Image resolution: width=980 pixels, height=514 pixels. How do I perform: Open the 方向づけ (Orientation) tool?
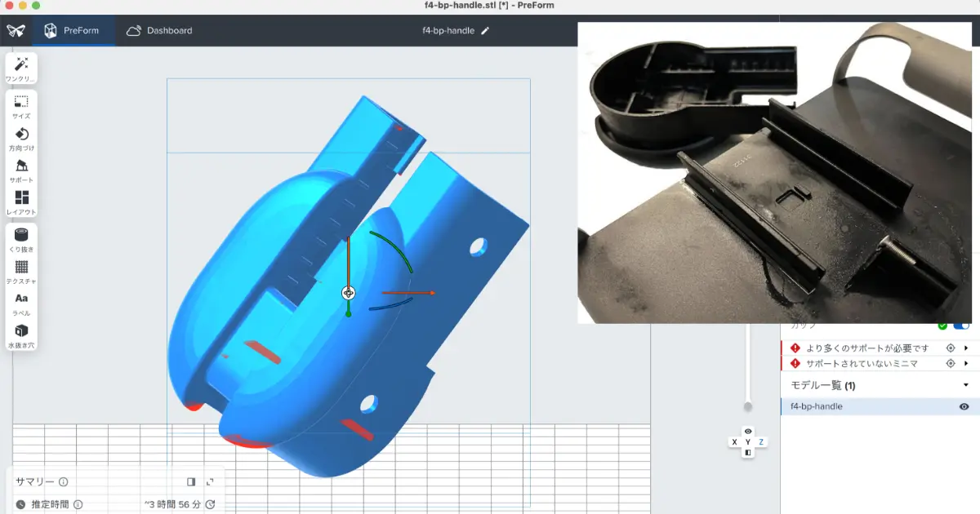21,139
